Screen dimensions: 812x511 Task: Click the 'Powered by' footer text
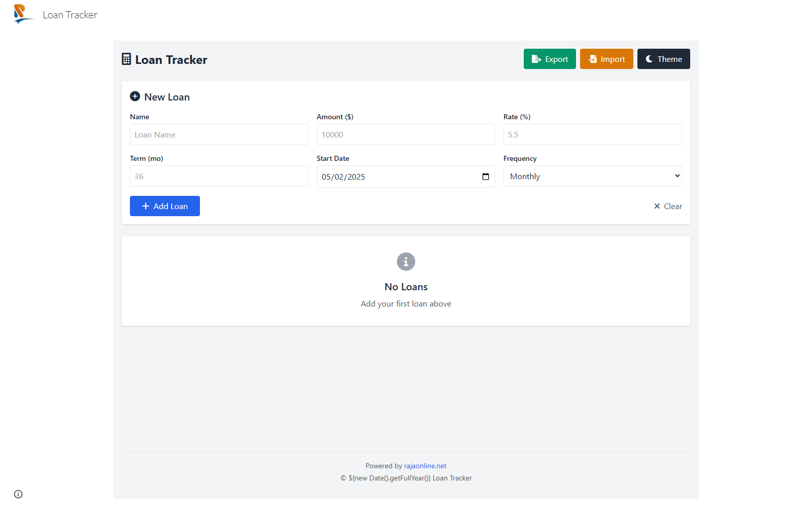click(384, 466)
